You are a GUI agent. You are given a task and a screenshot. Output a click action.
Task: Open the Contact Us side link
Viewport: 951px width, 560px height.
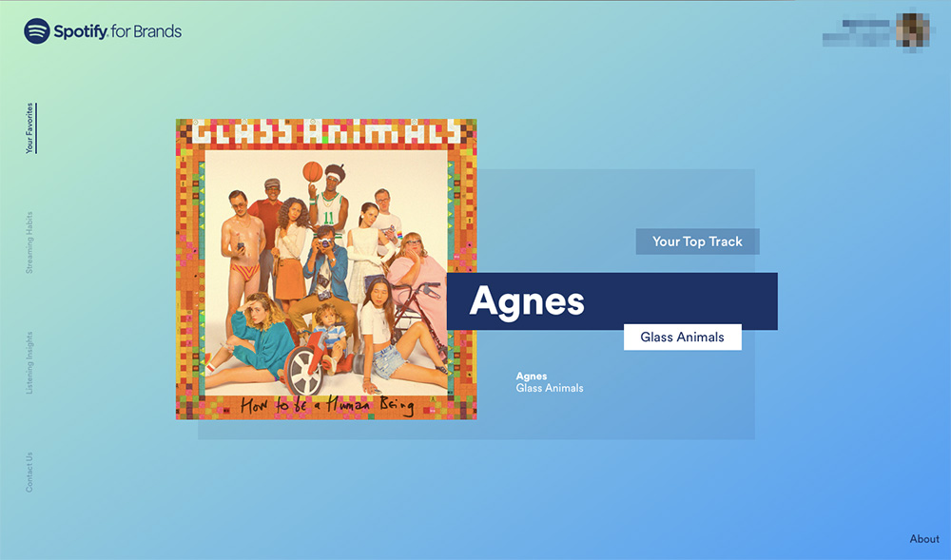tap(29, 472)
